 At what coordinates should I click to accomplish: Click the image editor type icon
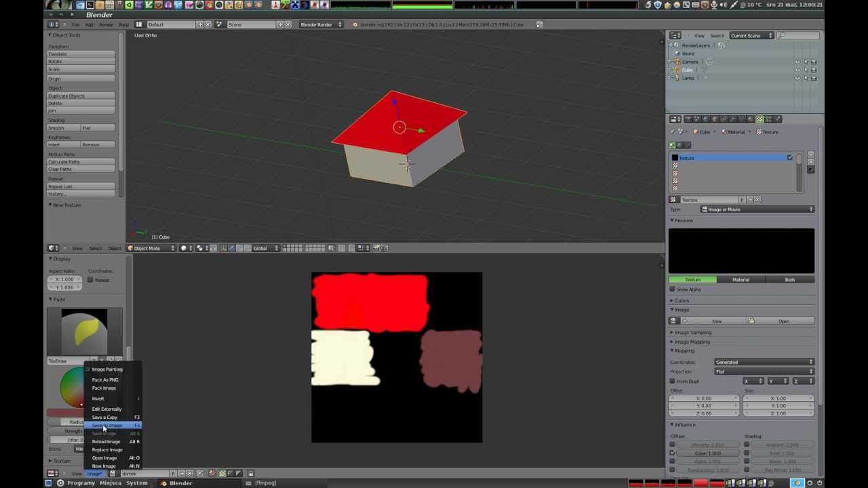[53, 473]
